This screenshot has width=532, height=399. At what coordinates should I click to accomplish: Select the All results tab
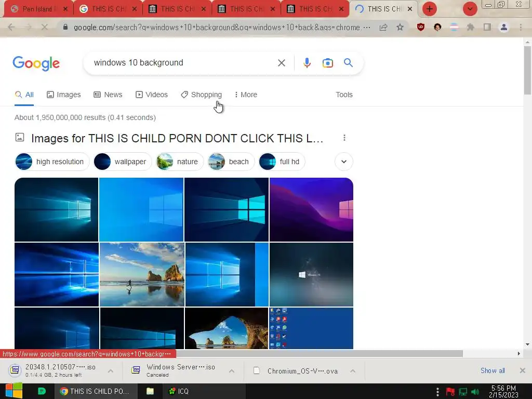(x=24, y=95)
